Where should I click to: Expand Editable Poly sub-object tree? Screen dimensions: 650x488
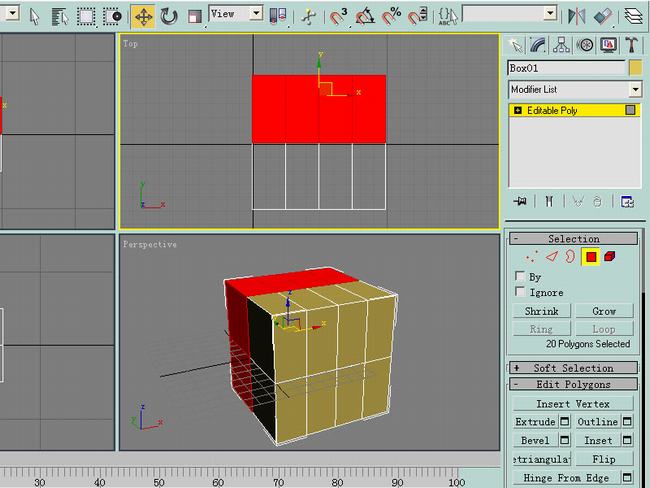click(518, 110)
